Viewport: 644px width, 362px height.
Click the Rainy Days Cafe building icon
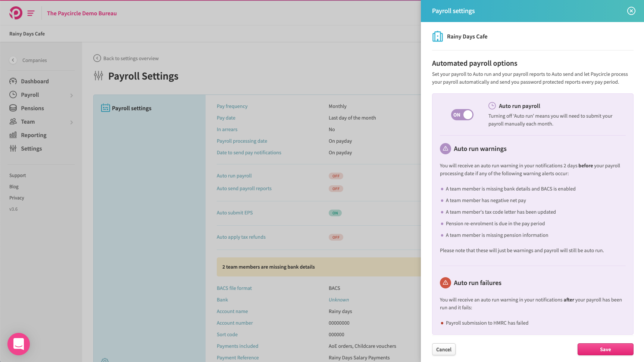tap(437, 36)
